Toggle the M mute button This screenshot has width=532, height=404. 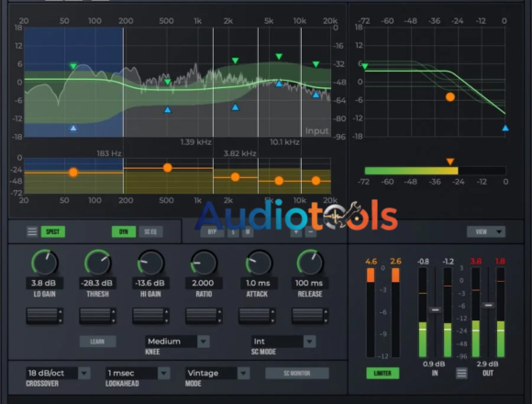pyautogui.click(x=248, y=232)
